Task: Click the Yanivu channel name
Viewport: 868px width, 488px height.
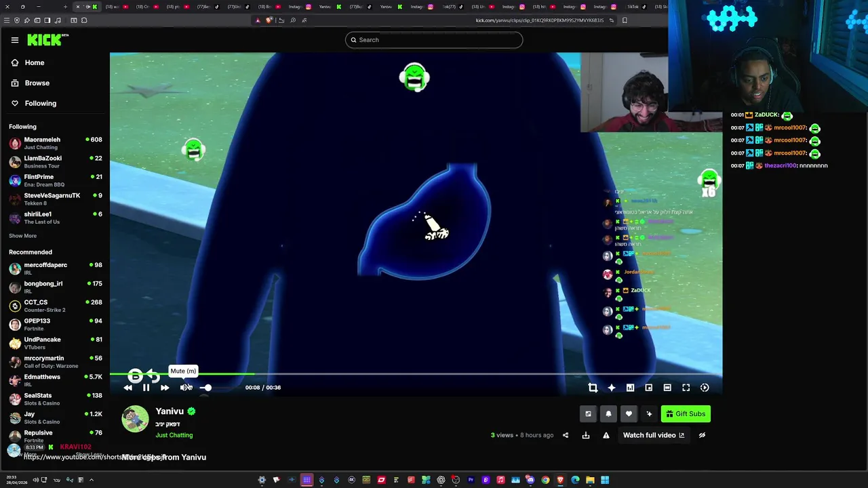Action: 170,411
